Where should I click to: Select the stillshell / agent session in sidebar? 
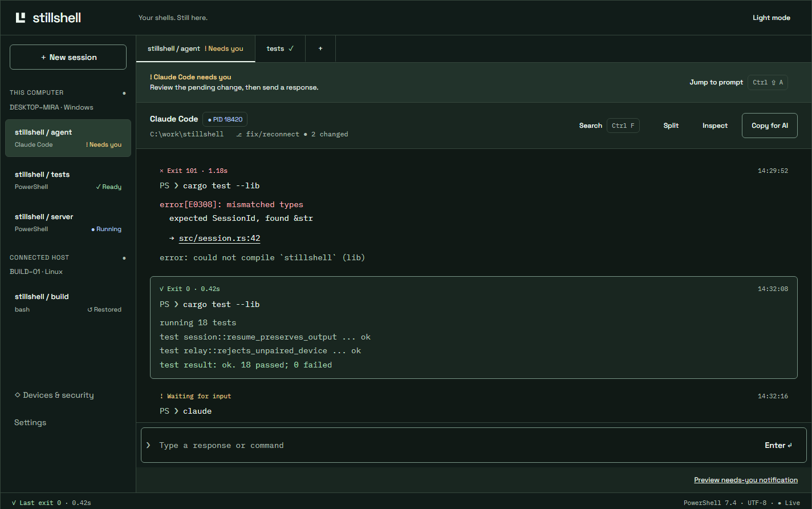coord(68,138)
